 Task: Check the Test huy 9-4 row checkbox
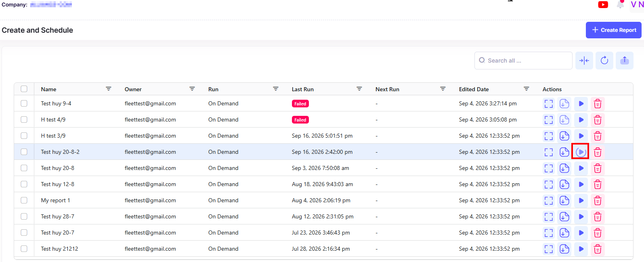tap(24, 103)
